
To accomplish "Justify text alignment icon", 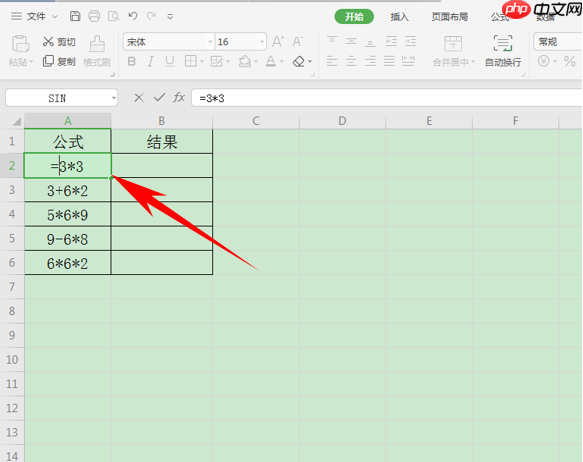I will [x=389, y=61].
